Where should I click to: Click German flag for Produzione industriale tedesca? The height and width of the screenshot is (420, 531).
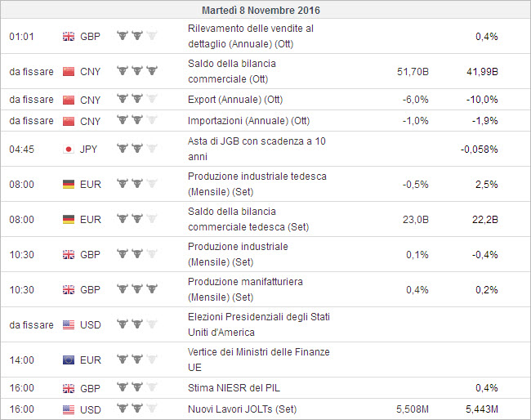tap(69, 184)
